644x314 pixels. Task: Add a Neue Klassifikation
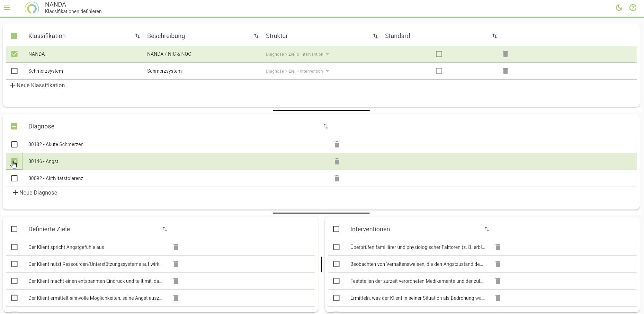coord(37,86)
